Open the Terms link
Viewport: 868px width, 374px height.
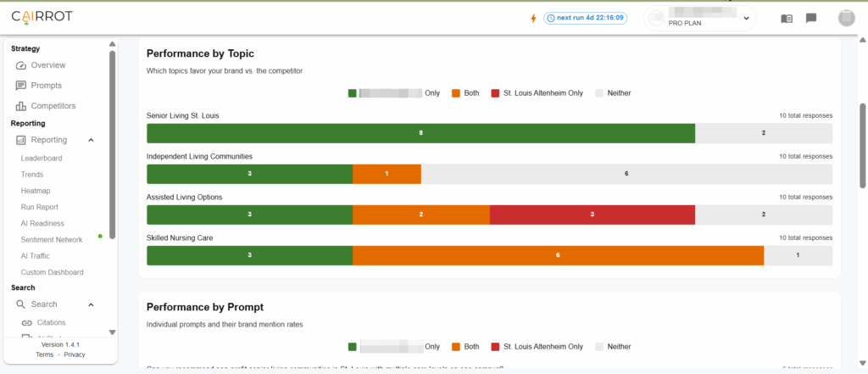45,354
